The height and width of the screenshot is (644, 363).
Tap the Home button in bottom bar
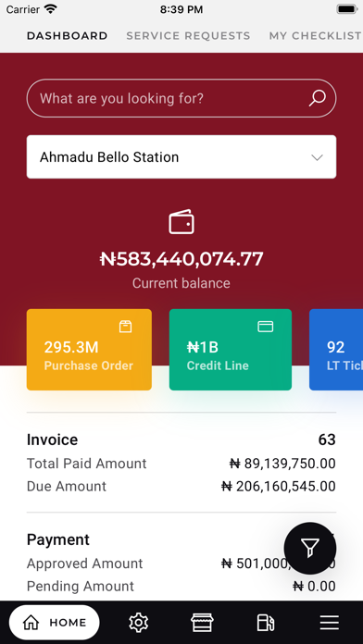[x=55, y=623]
